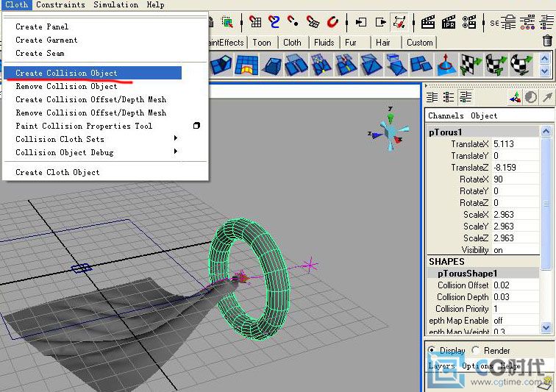The image size is (556, 392).
Task: Toggle the Snap to Points magnet icon
Action: click(x=293, y=22)
